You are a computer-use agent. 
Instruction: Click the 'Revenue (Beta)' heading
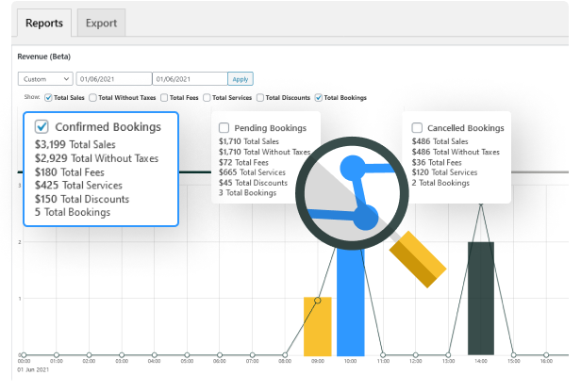click(43, 57)
